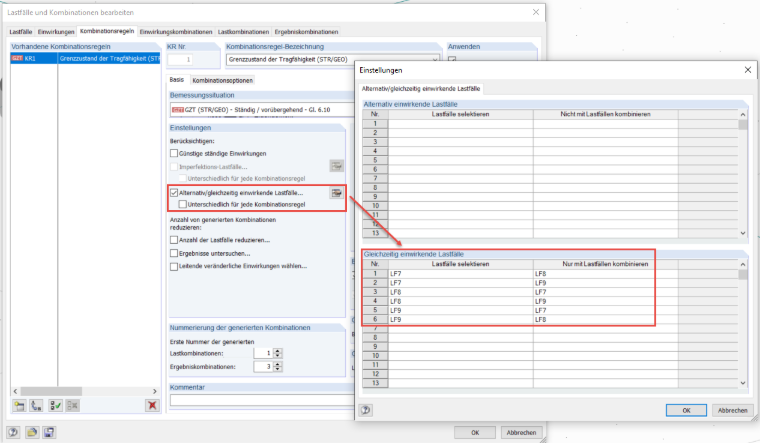Decrease the Ergebniskombinationen starting number
760x443 pixels.
click(x=278, y=369)
